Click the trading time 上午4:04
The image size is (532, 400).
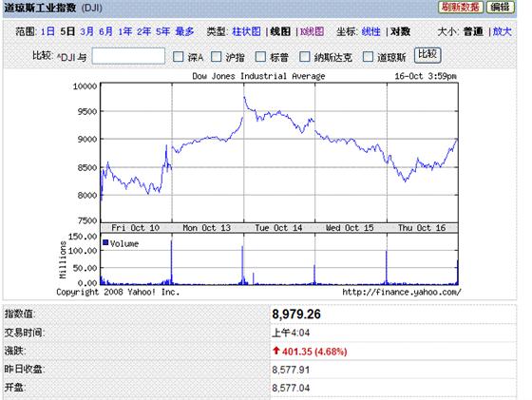(x=291, y=333)
